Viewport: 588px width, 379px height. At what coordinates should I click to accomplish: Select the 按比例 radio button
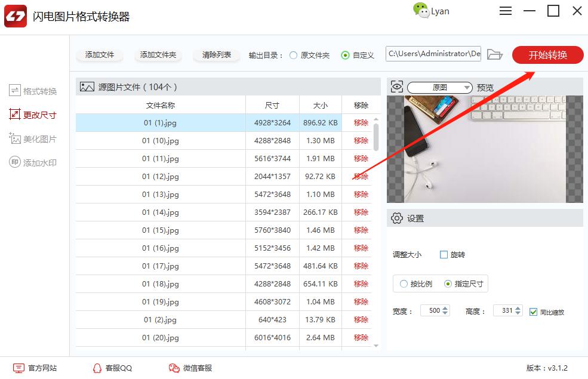click(404, 284)
